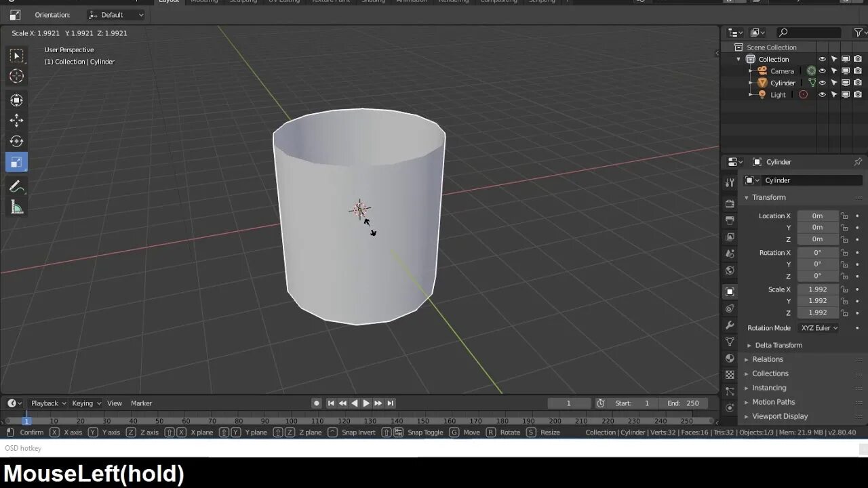Viewport: 868px width, 488px height.
Task: Hide Cylinder using its eye icon
Action: 822,83
